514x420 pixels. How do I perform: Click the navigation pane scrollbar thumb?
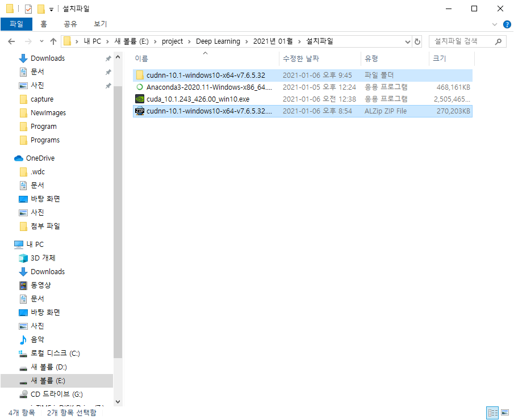[x=118, y=222]
